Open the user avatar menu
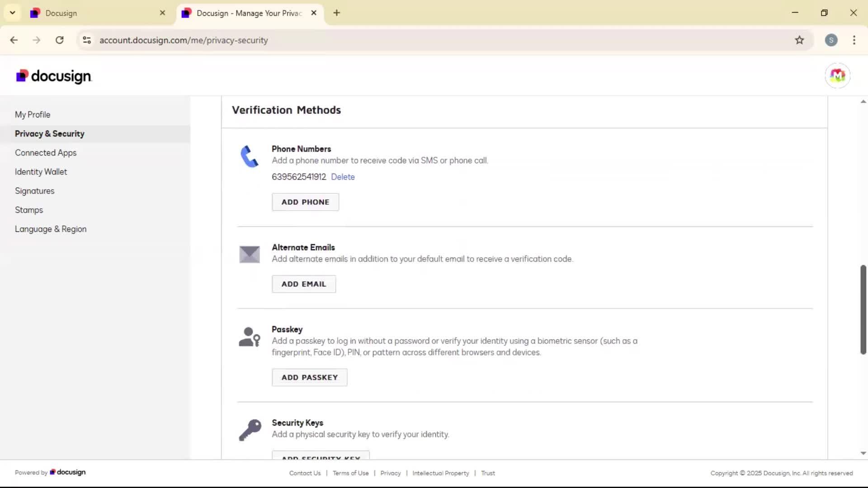 [837, 75]
